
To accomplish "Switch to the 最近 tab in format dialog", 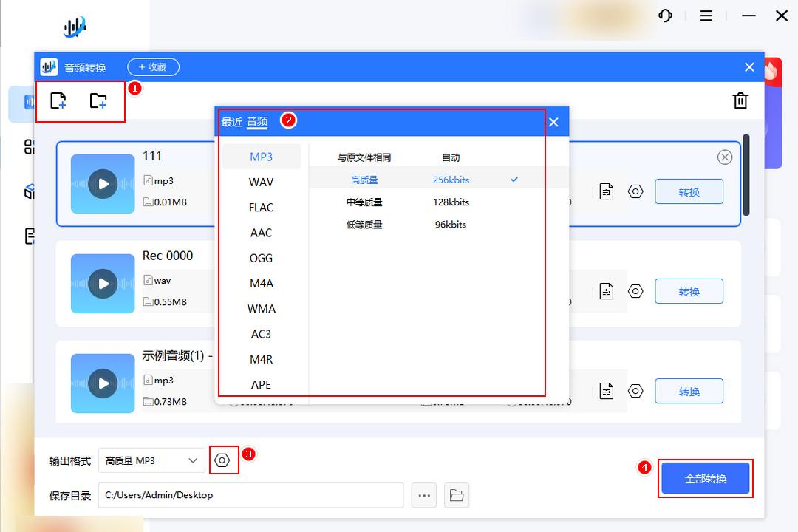I will coord(231,122).
